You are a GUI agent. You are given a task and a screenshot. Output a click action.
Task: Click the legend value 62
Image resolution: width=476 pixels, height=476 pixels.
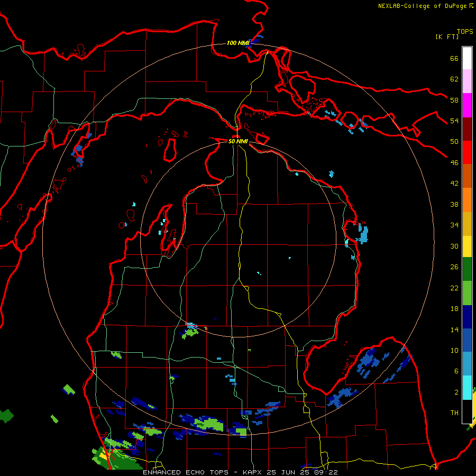454,79
